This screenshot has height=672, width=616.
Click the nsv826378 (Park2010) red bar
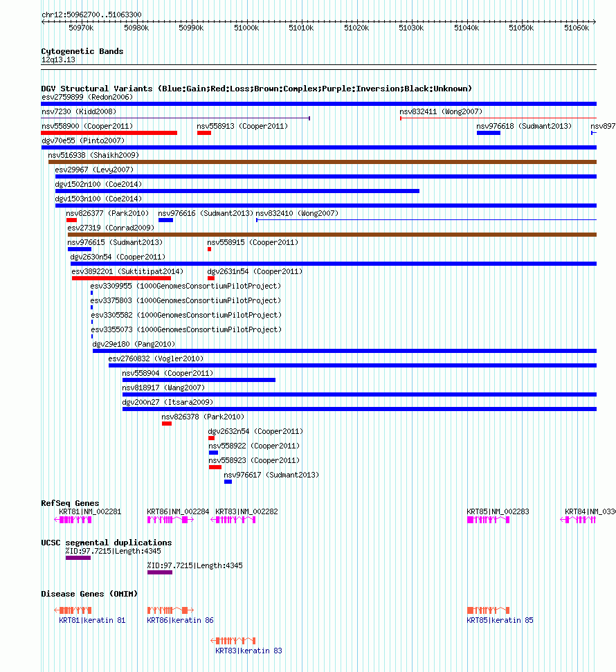[x=167, y=424]
